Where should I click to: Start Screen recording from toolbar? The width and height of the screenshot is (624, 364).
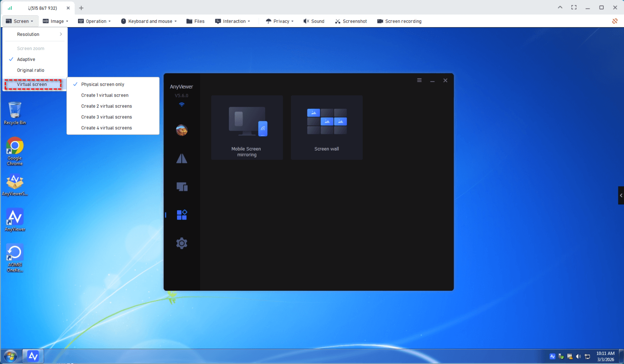(399, 21)
